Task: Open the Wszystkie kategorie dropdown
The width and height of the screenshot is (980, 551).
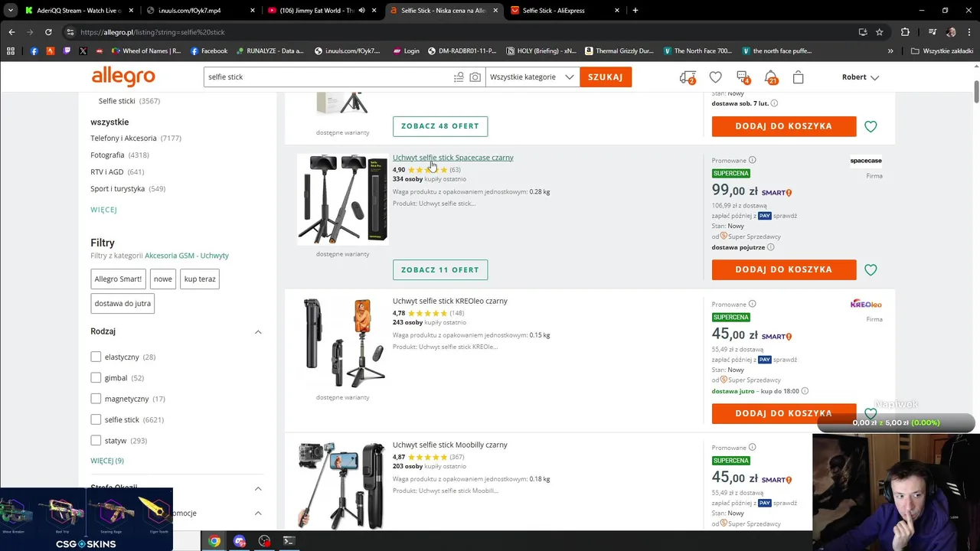Action: 532,77
